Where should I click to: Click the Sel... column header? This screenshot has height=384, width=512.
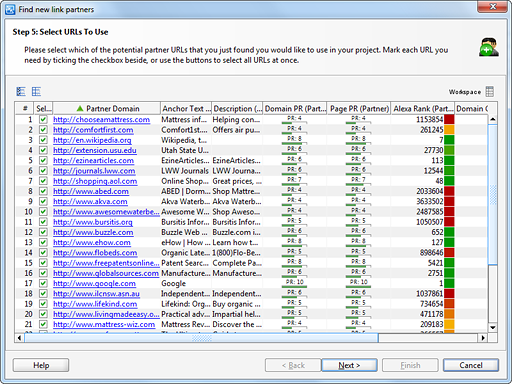pyautogui.click(x=44, y=108)
